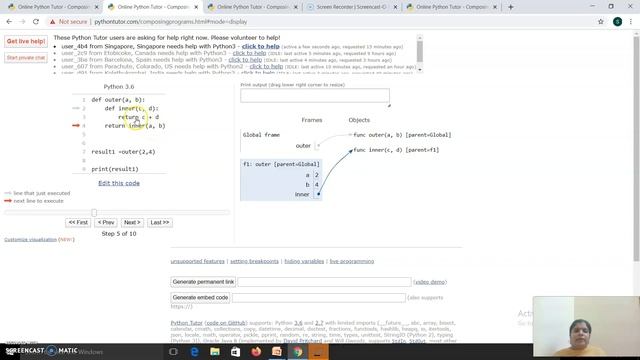Screen dimensions: 640x360
Task: Click the permanent link text field
Action: coord(324,282)
